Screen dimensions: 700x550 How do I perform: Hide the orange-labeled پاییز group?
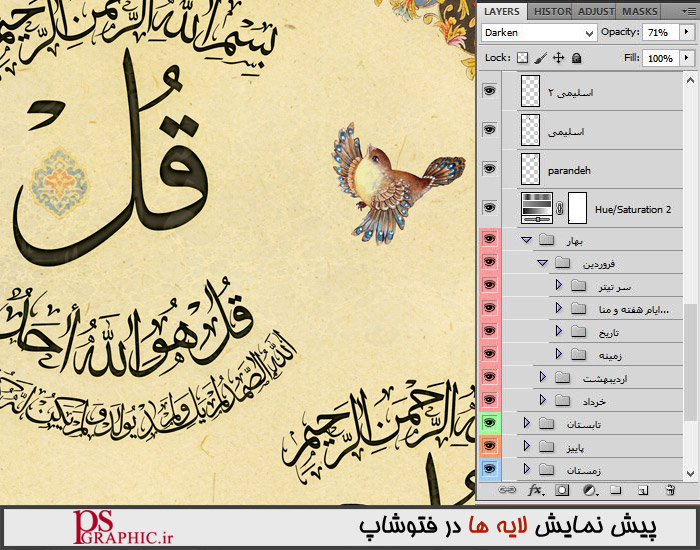coord(490,446)
